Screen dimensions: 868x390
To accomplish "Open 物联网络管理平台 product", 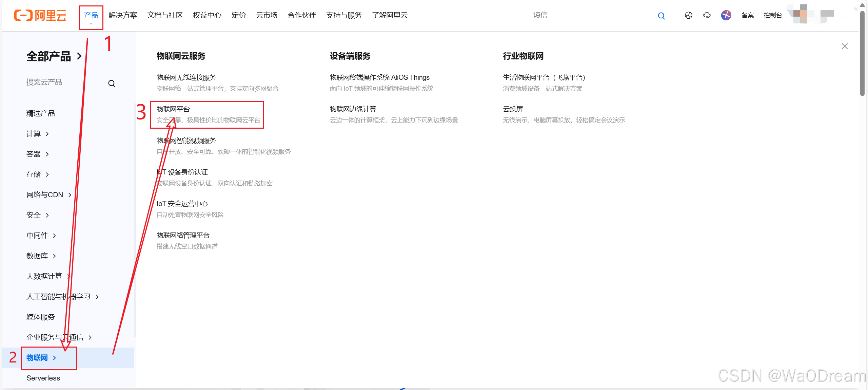I will click(183, 235).
